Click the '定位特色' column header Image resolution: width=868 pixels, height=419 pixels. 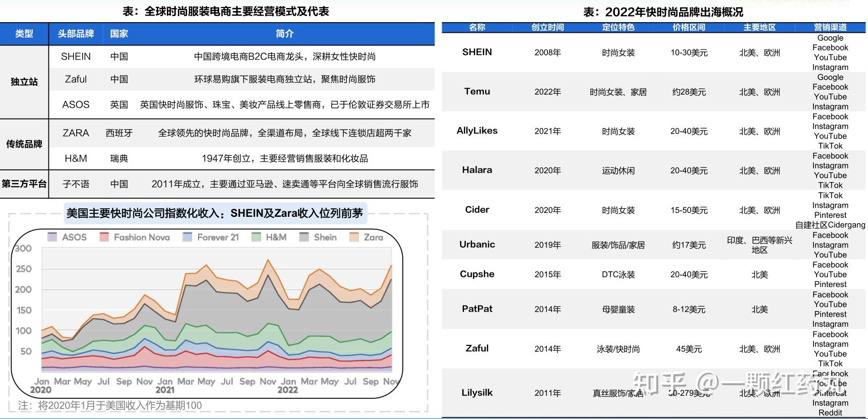tap(618, 27)
